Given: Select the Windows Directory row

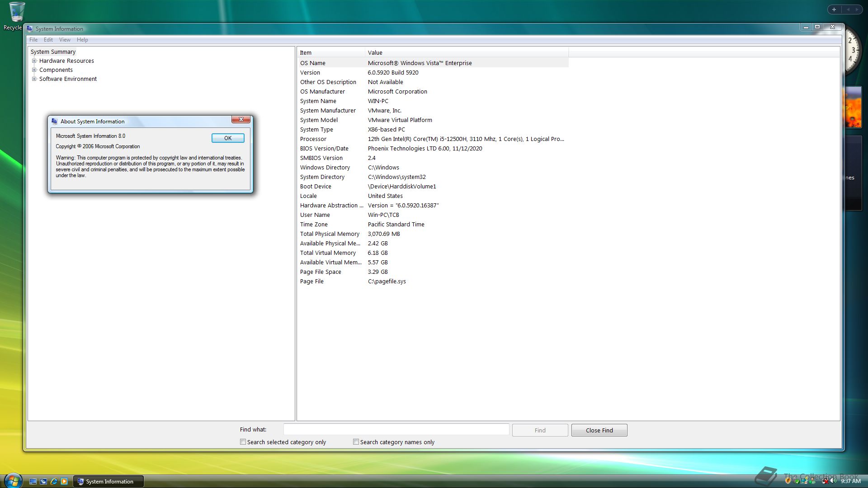Looking at the screenshot, I should 433,167.
